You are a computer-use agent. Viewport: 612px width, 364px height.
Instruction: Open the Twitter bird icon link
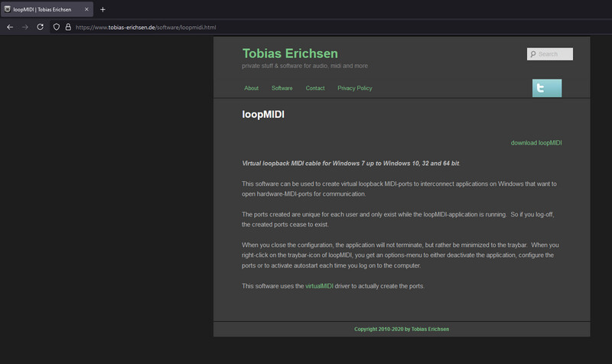(x=547, y=88)
